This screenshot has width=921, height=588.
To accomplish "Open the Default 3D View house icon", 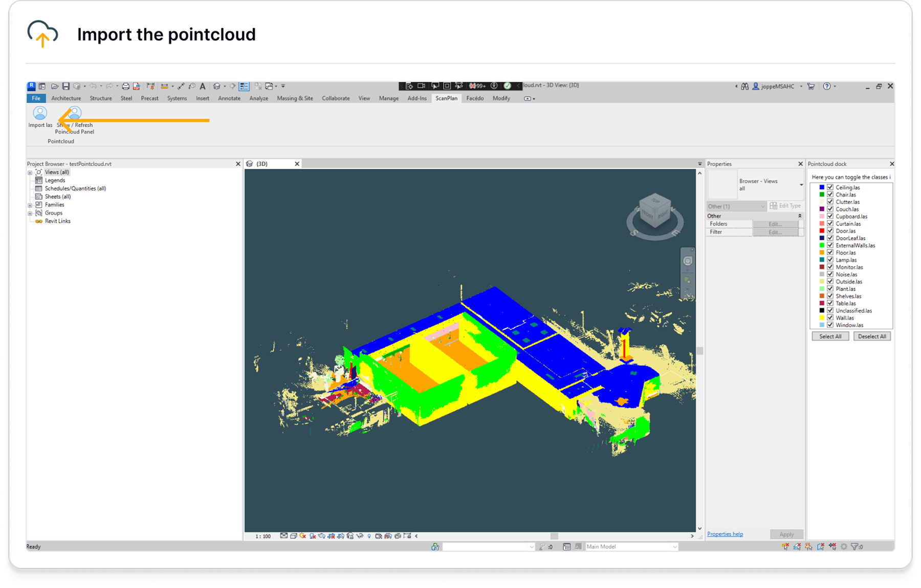I will pyautogui.click(x=217, y=86).
